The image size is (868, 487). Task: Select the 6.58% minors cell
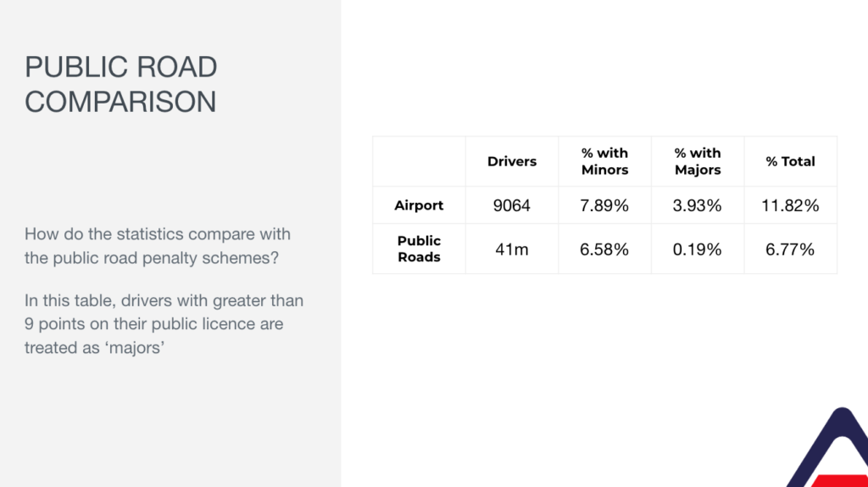click(604, 249)
